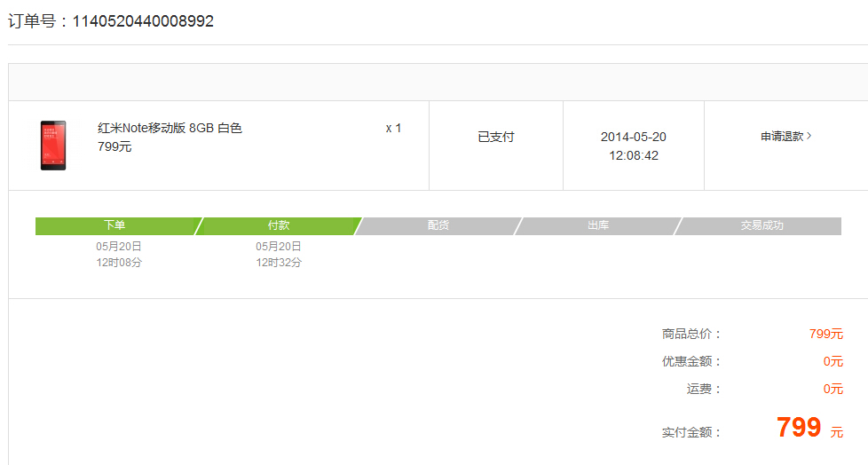Click the grey 配货 progress step
The width and height of the screenshot is (868, 465).
pyautogui.click(x=438, y=225)
